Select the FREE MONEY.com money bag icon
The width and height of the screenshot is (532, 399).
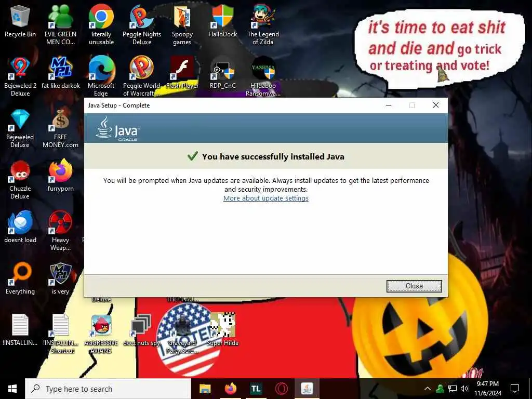[60, 128]
